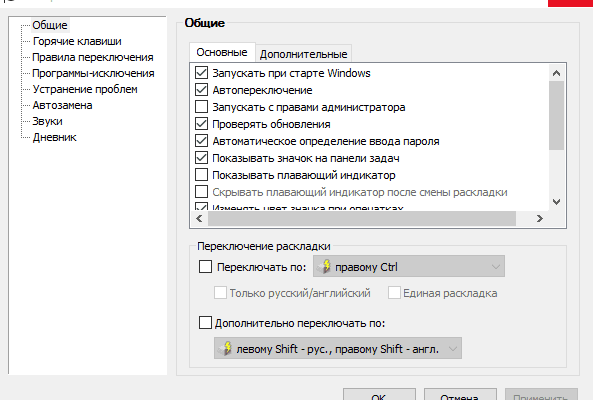Click the lightning icon in 'левому Shift' combo
Screen dimensions: 593x400
pos(226,348)
